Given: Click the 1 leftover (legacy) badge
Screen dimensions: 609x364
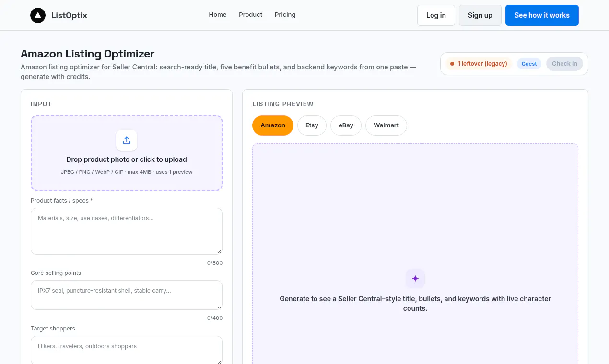Looking at the screenshot, I should (479, 64).
